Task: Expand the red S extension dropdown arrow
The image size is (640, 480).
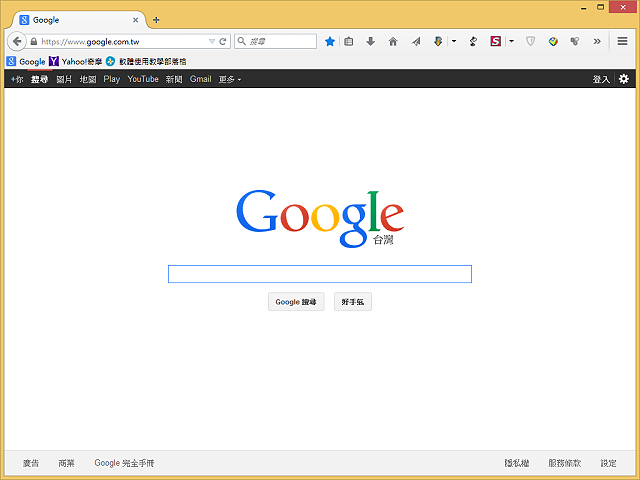Action: click(x=511, y=41)
